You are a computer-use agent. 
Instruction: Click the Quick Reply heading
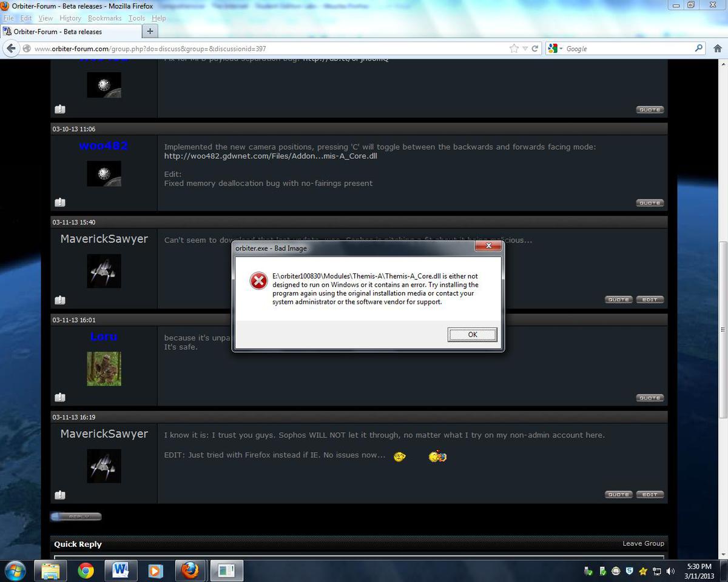pyautogui.click(x=78, y=544)
